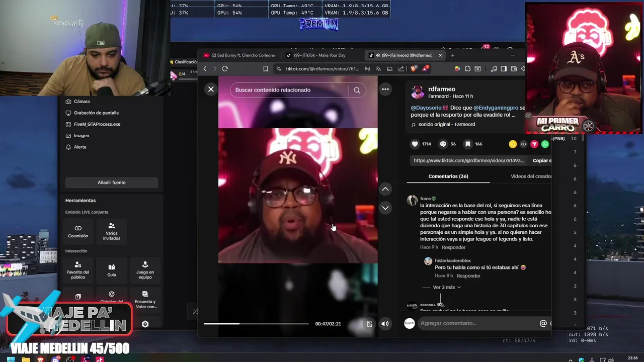This screenshot has height=362, width=644.
Task: Open the Coemisión tool
Action: click(x=78, y=232)
